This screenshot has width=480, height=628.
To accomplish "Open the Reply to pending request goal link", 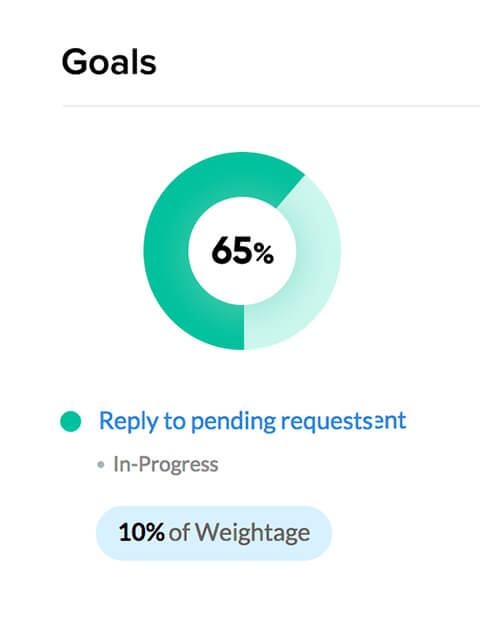I will tap(252, 422).
